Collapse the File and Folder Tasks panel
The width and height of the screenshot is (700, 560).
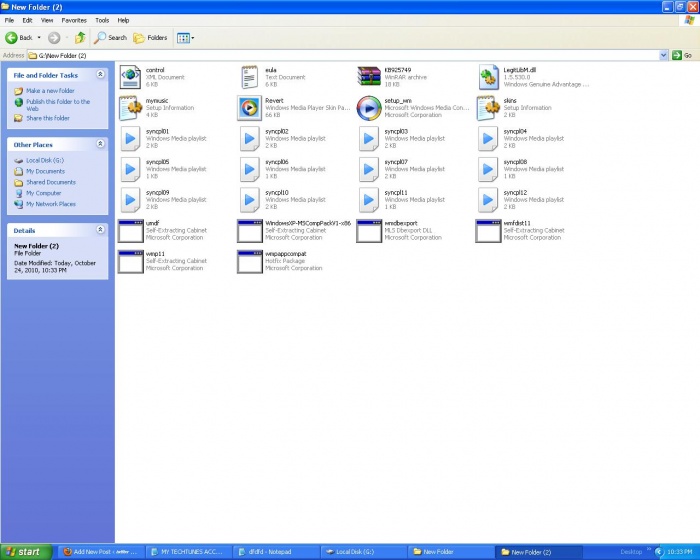(x=100, y=75)
